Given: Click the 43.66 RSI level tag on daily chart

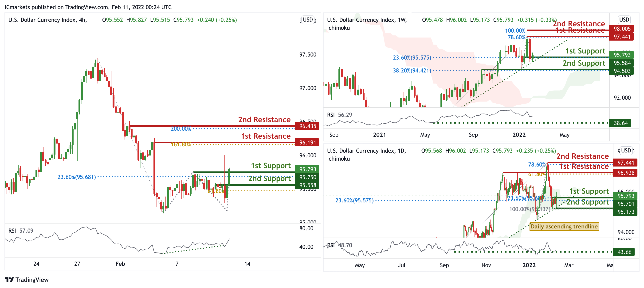Looking at the screenshot, I should (624, 252).
